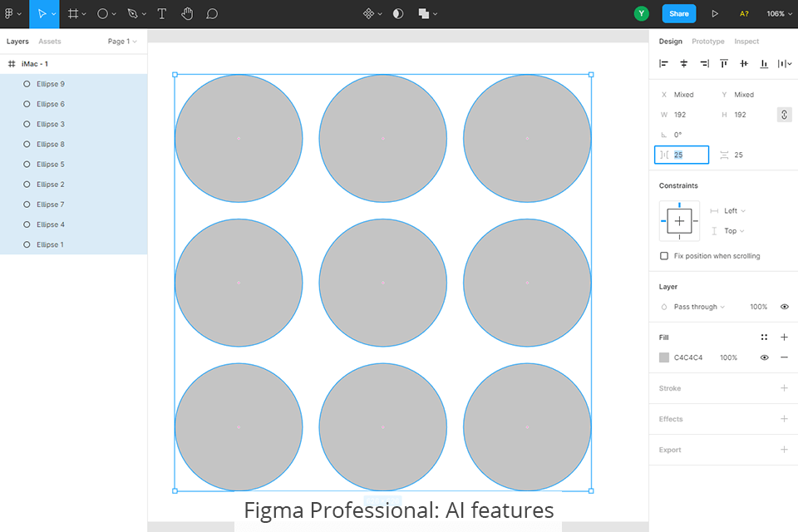Click the C4C4C4 fill color swatch
The image size is (798, 532).
664,357
